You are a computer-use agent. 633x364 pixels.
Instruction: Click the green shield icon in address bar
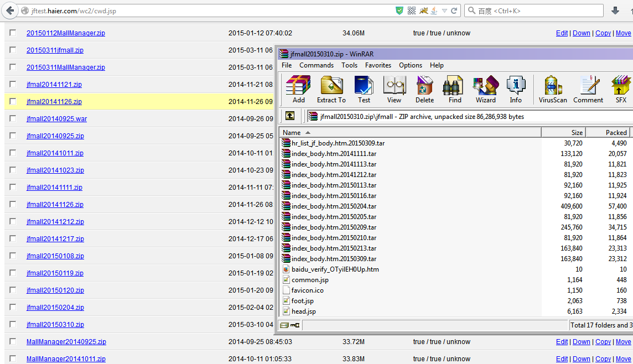(x=399, y=11)
